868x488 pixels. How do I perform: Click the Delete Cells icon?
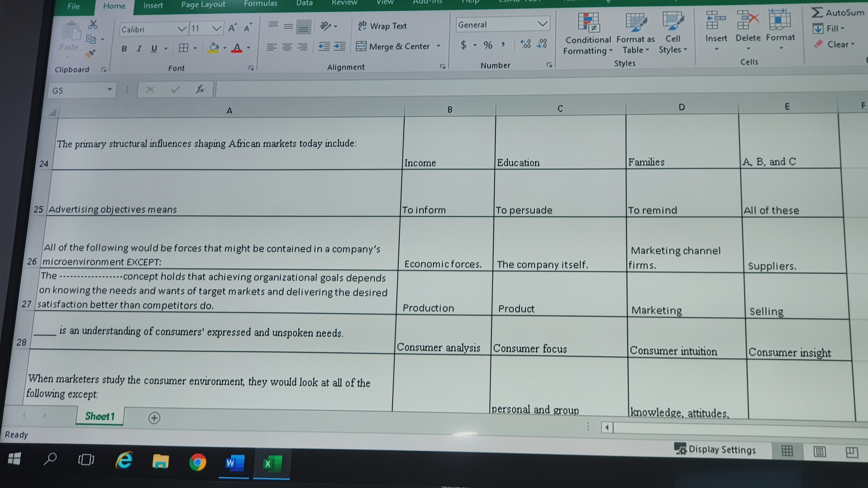748,20
